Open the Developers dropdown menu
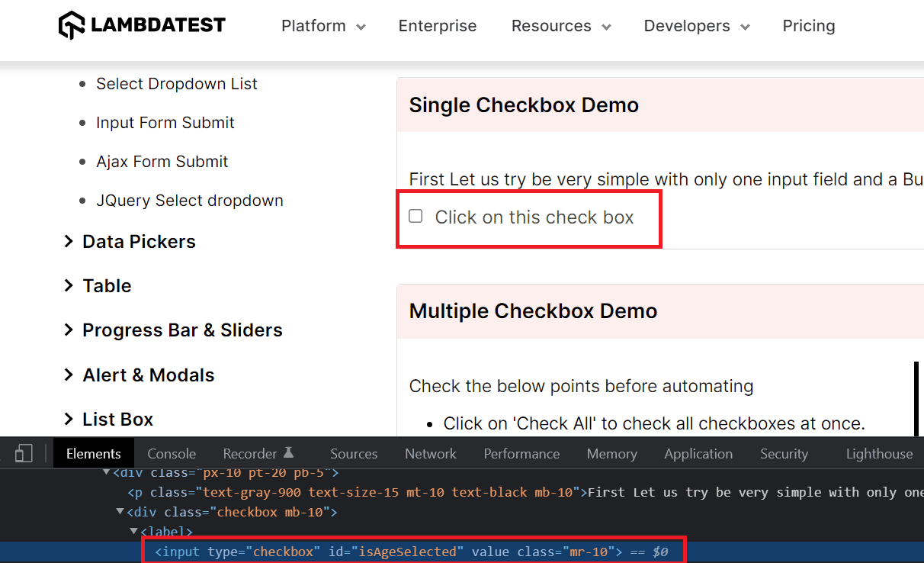 (695, 25)
